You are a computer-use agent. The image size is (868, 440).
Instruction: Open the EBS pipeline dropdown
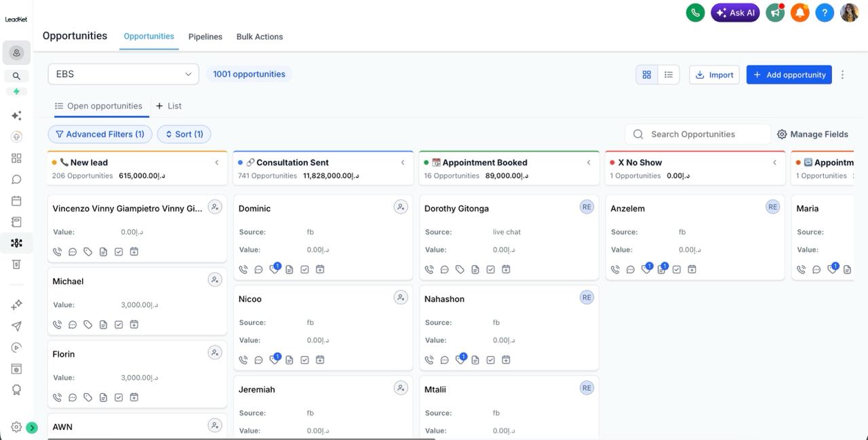pyautogui.click(x=123, y=74)
